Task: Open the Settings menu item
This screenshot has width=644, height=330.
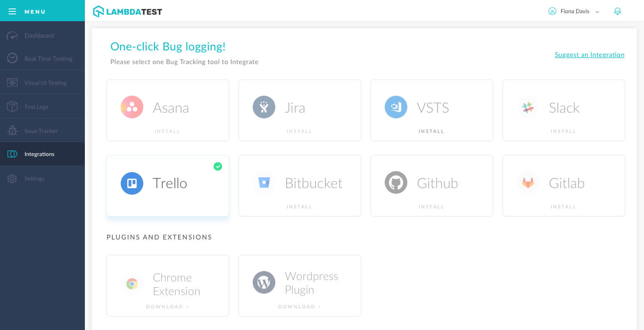Action: coord(34,178)
